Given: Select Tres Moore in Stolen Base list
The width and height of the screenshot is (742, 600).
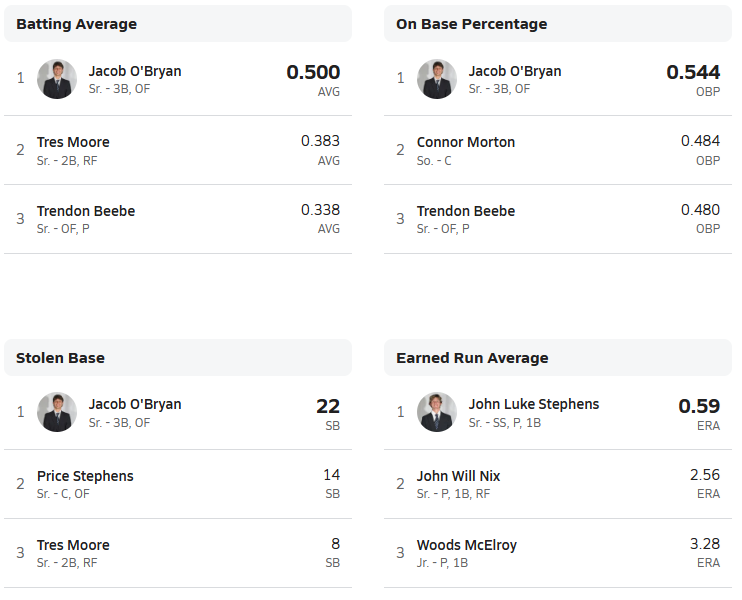Looking at the screenshot, I should [x=73, y=545].
